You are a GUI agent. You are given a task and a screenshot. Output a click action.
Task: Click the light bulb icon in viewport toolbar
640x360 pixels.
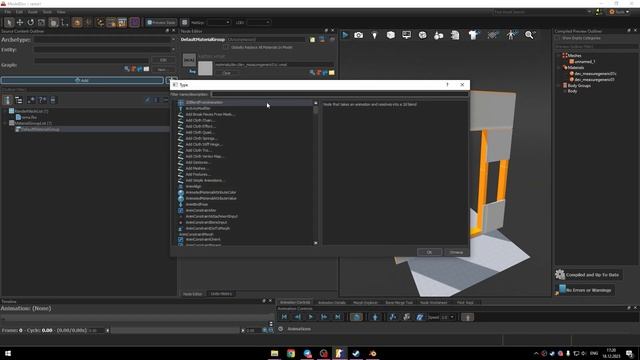pyautogui.click(x=374, y=36)
